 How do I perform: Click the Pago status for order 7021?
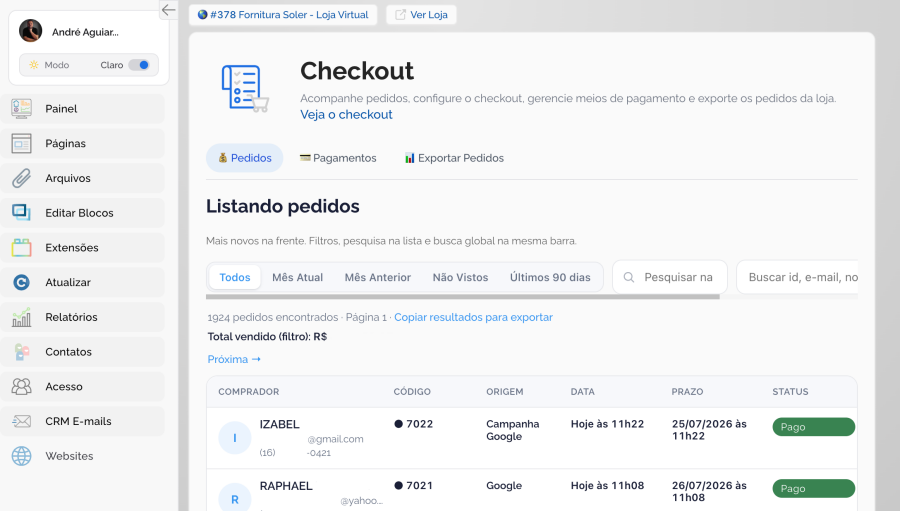[813, 488]
